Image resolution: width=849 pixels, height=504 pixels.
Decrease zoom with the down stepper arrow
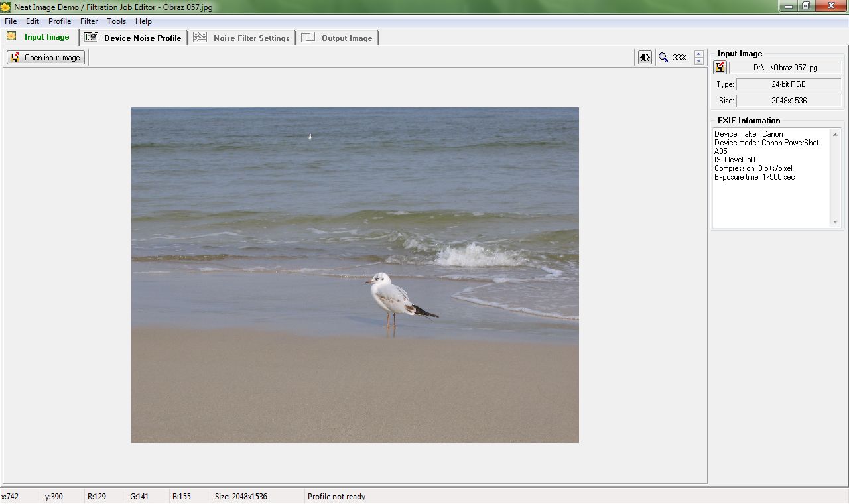[698, 61]
